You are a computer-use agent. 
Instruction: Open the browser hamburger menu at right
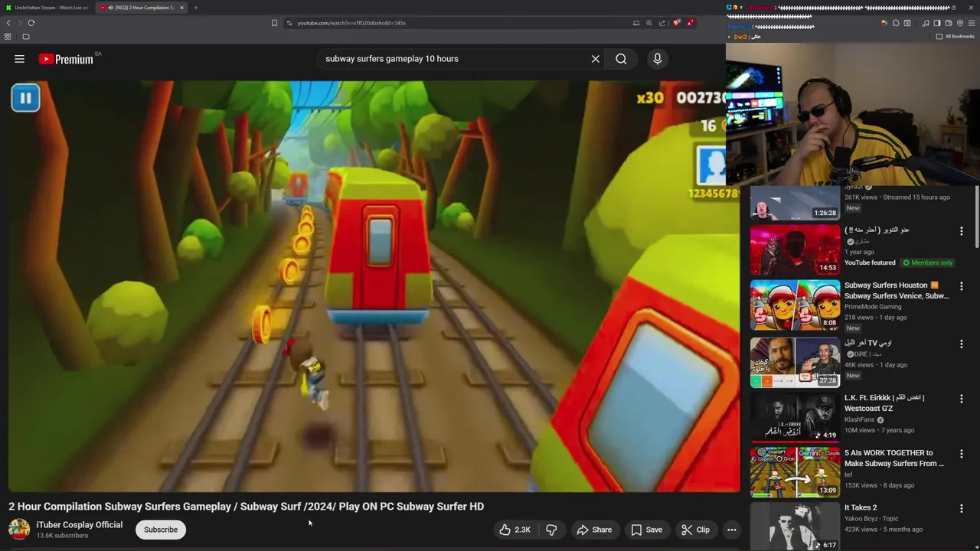click(x=972, y=23)
